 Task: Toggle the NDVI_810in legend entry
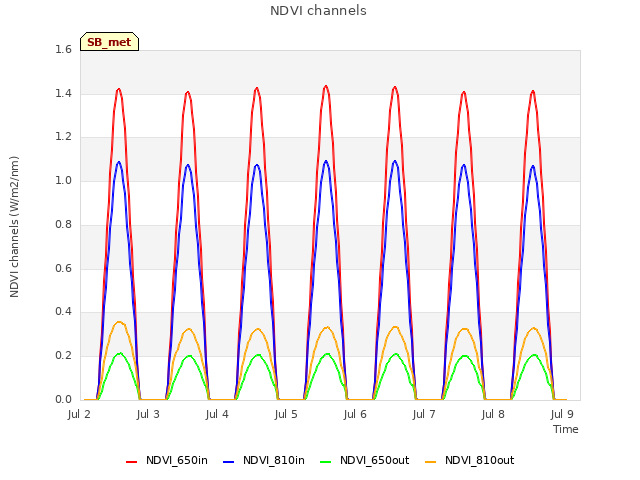pyautogui.click(x=264, y=460)
